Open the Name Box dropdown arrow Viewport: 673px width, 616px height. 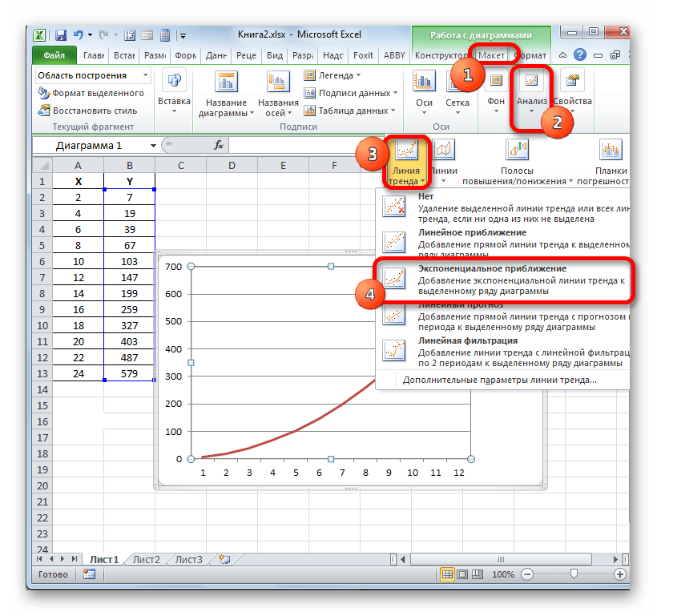(x=153, y=146)
